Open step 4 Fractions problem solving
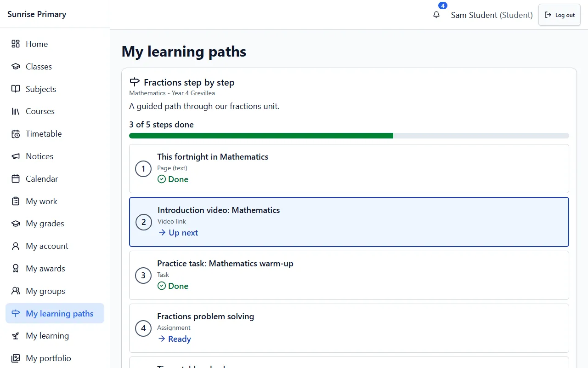Image resolution: width=588 pixels, height=368 pixels. [x=349, y=328]
